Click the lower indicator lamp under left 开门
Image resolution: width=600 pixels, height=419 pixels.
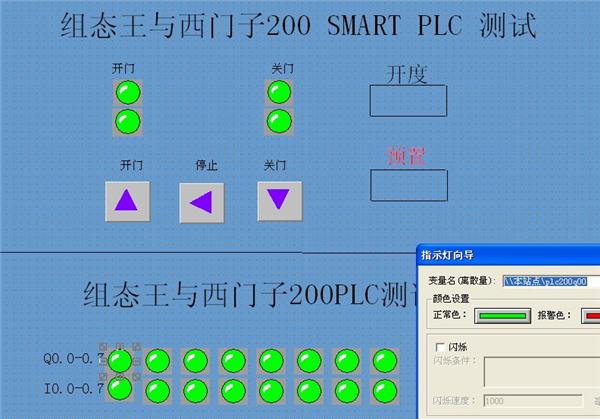click(128, 122)
